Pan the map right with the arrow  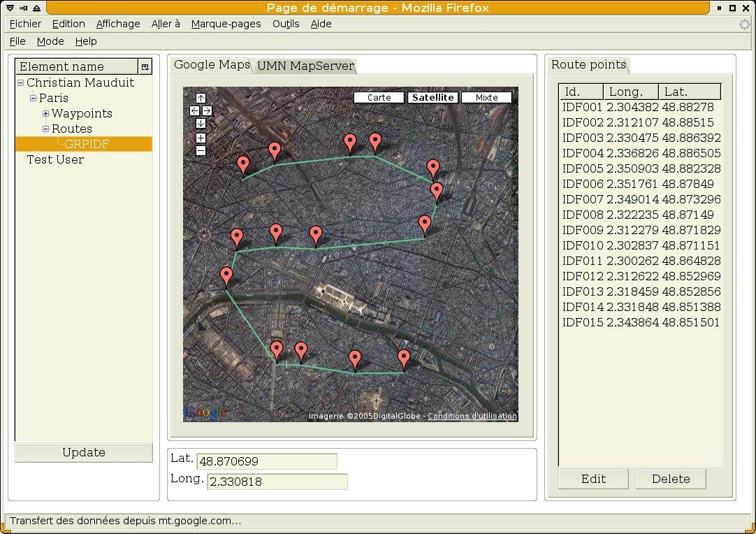[207, 111]
